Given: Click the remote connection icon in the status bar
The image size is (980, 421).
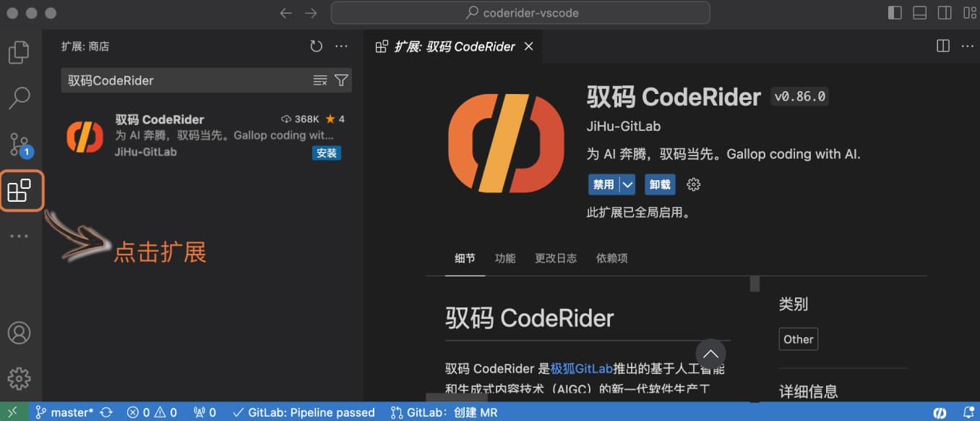Looking at the screenshot, I should (12, 412).
